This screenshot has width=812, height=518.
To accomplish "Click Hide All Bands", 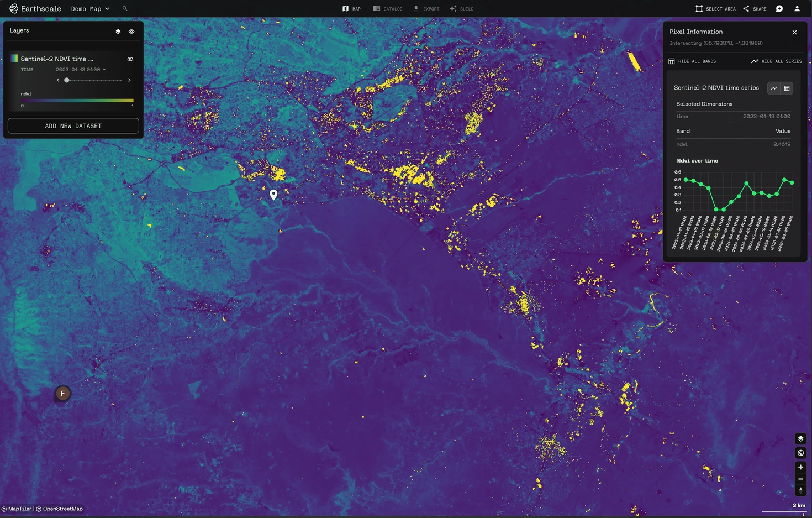I will click(692, 61).
